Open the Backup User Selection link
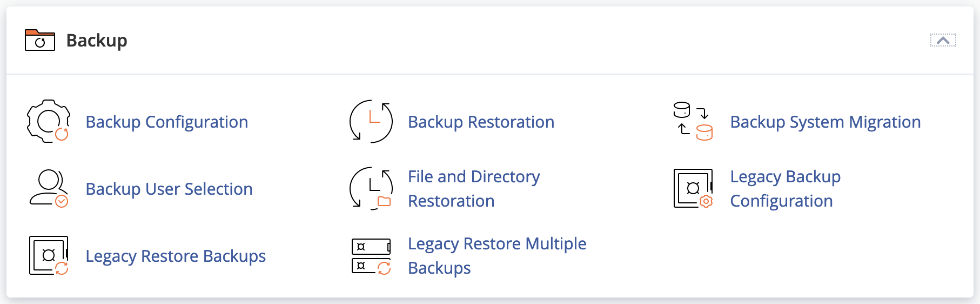Viewport: 980px width, 304px height. coord(169,189)
